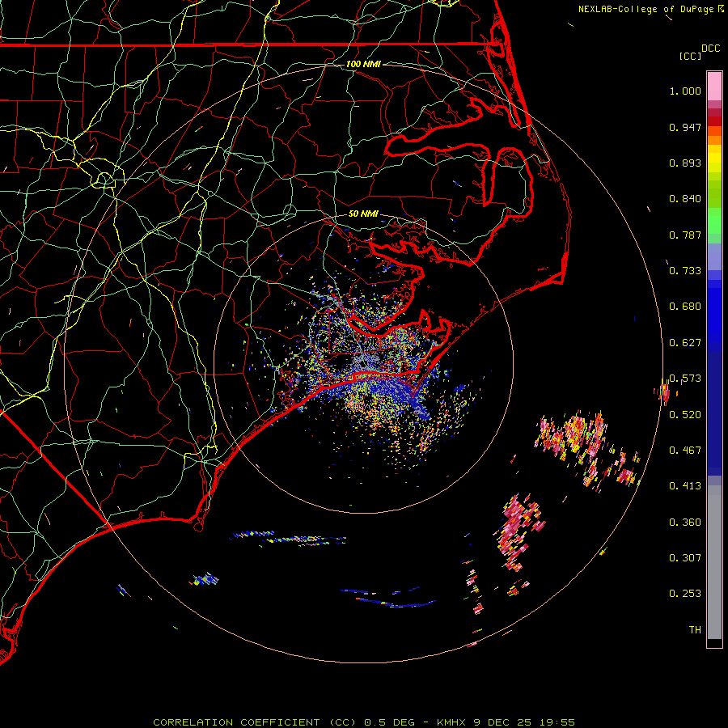This screenshot has width=728, height=728.
Task: Click the 0.360 scale value
Action: click(685, 523)
